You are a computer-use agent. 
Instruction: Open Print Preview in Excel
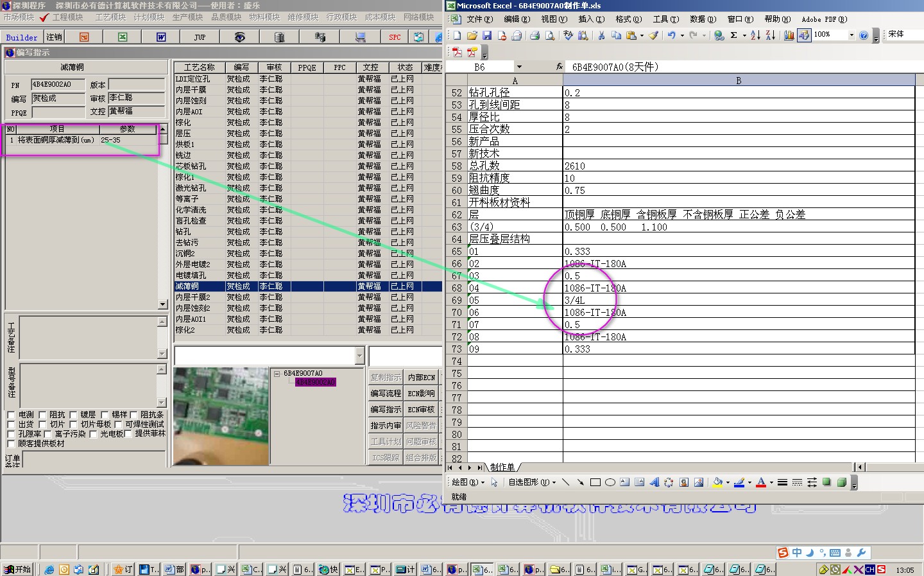coord(550,35)
